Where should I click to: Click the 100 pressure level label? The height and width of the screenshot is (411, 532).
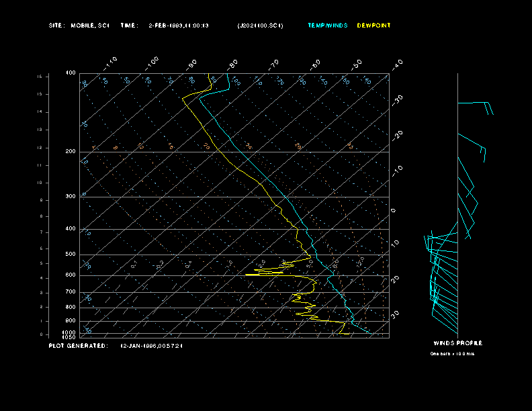point(71,73)
